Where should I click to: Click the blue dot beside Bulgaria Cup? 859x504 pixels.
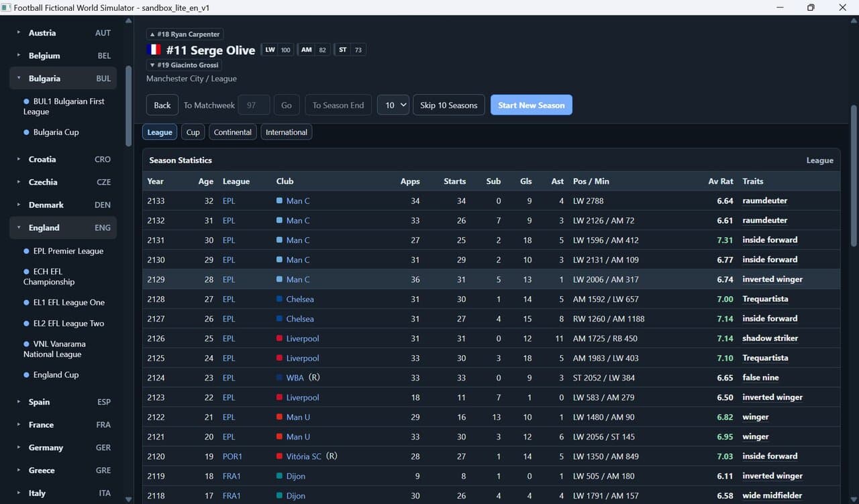(27, 132)
